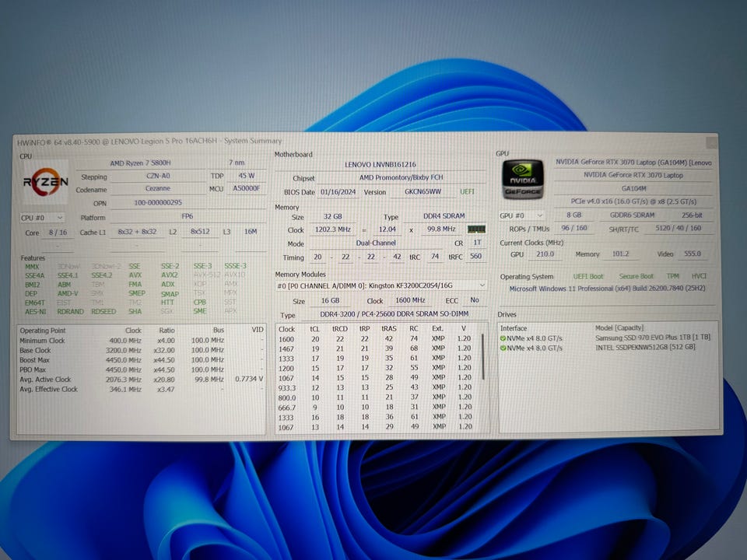
Task: Select the 1467 clock row in timings table
Action: 375,348
